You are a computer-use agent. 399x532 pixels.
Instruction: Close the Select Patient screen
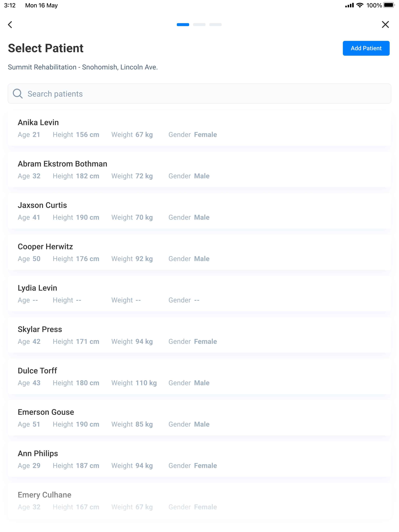coord(385,24)
